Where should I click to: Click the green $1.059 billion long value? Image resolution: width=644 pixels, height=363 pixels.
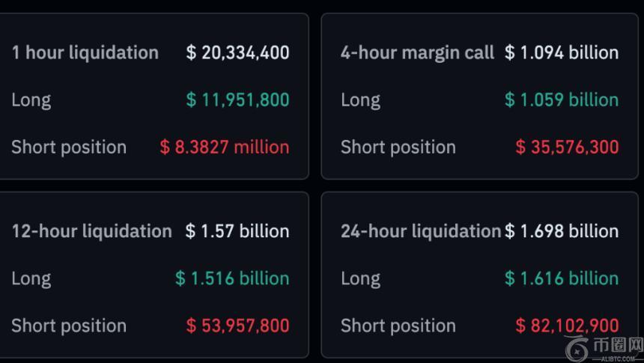pos(562,100)
